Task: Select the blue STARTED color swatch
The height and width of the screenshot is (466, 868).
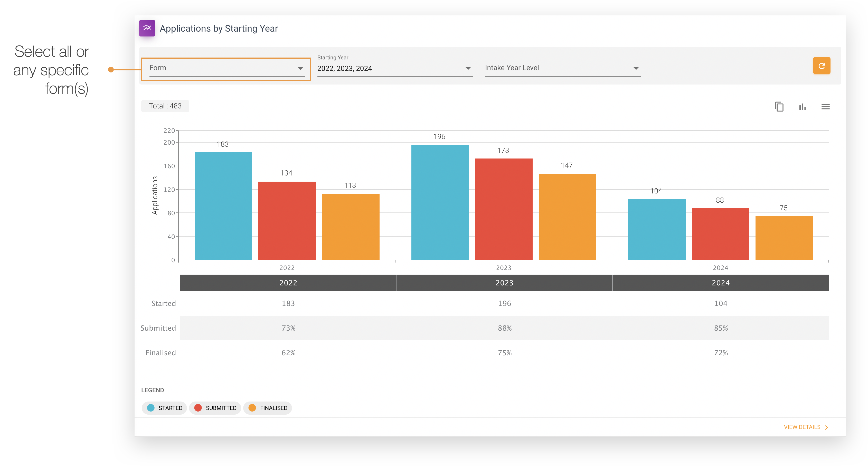Action: [151, 408]
